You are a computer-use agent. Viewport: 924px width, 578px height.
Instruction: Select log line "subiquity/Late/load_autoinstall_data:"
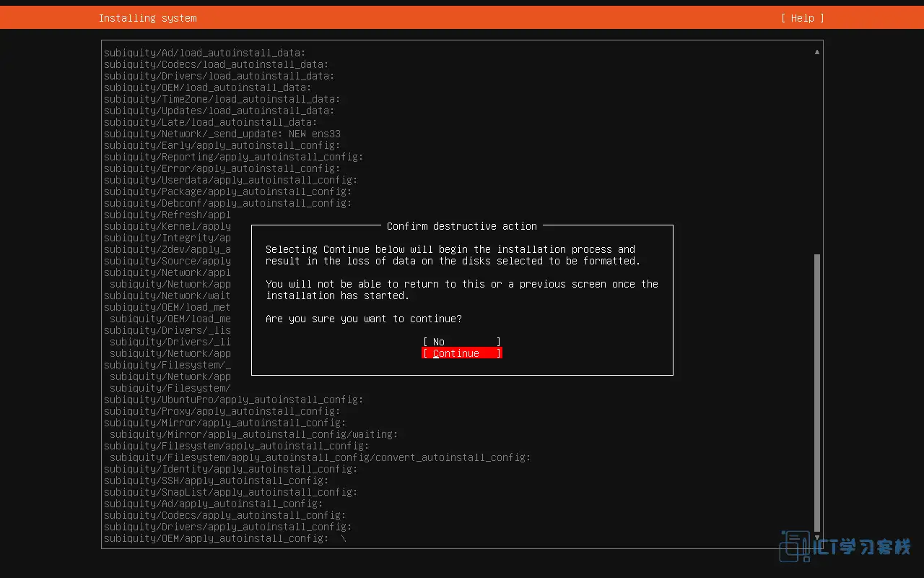(211, 122)
